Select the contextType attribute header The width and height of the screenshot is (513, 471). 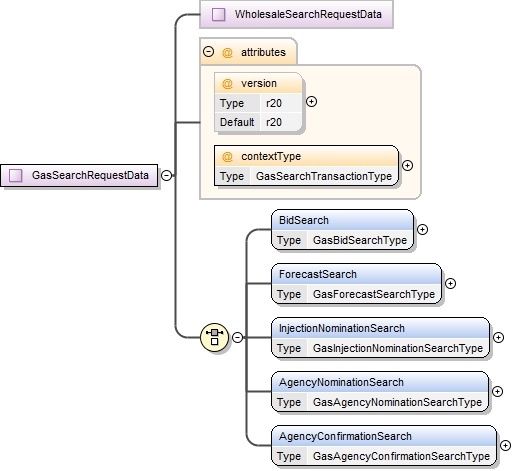tap(306, 156)
